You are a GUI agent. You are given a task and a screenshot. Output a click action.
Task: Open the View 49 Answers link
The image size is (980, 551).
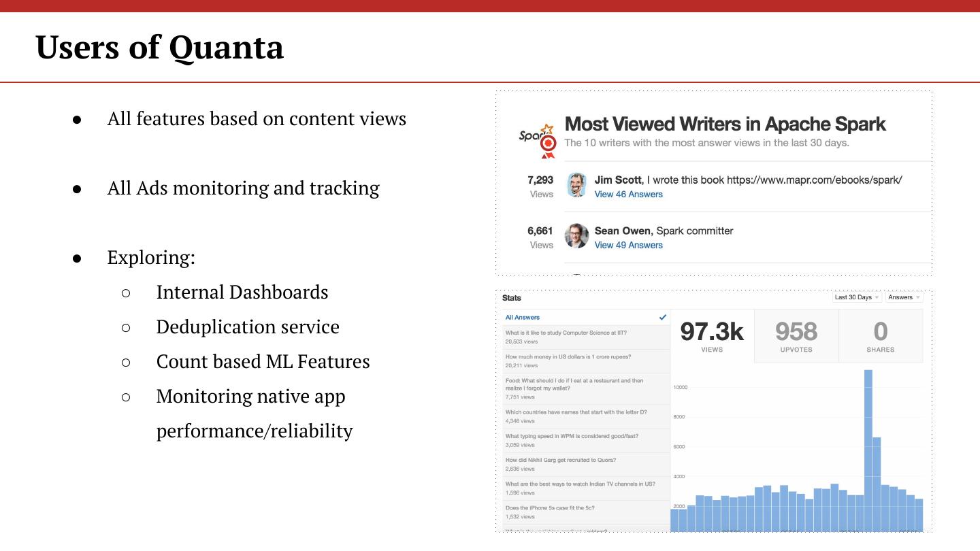(x=628, y=246)
